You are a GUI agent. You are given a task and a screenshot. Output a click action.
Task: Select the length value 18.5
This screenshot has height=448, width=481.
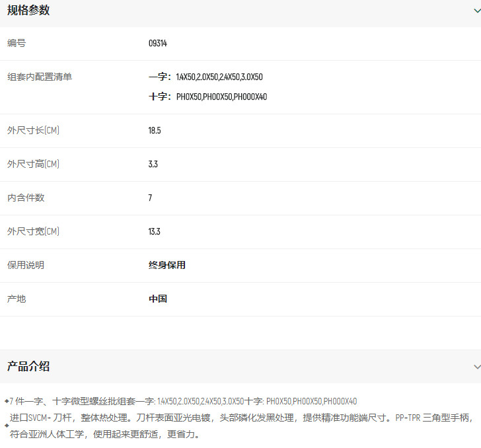point(155,131)
